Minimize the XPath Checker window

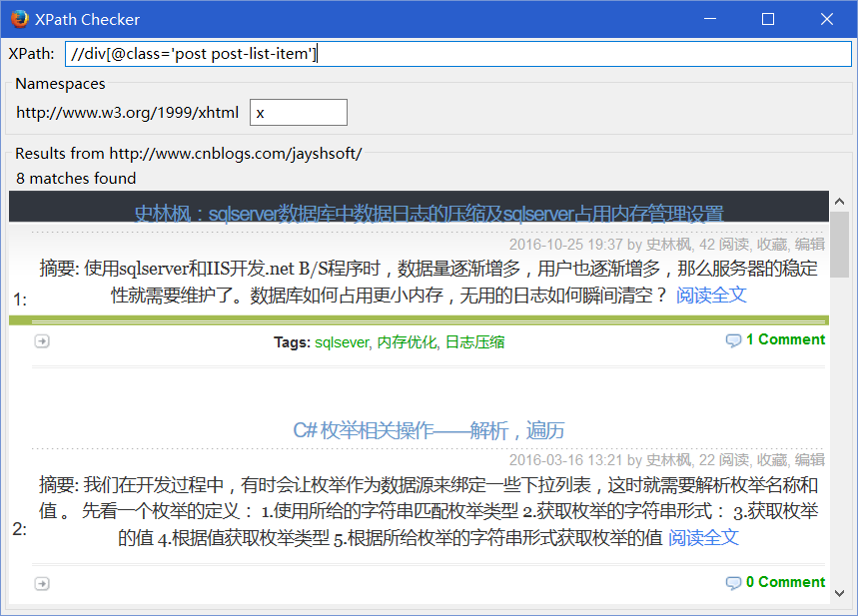(710, 19)
